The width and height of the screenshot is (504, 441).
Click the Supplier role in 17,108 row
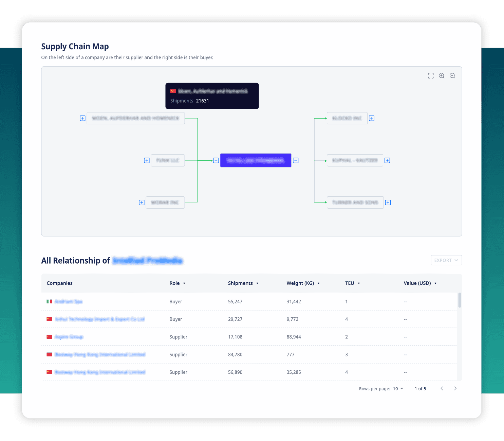(178, 337)
